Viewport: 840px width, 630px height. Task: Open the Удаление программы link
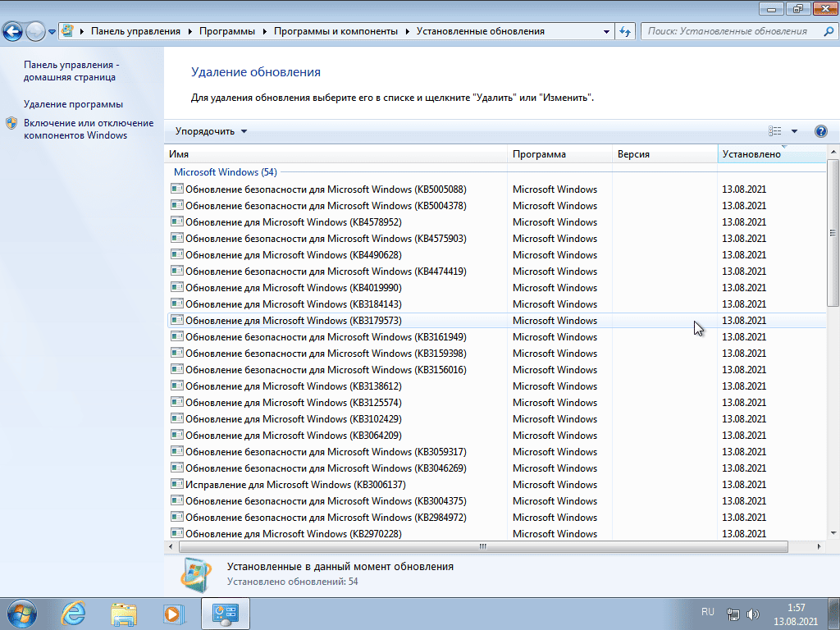73,104
